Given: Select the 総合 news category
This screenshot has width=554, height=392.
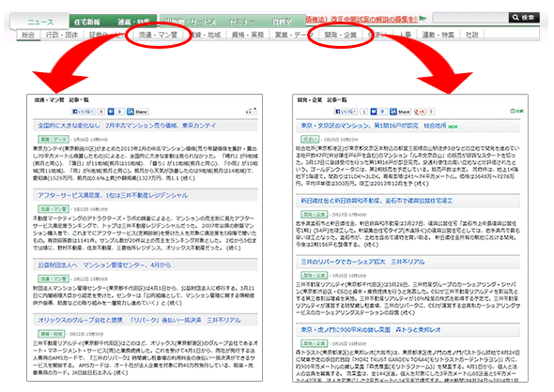Looking at the screenshot, I should (x=28, y=35).
